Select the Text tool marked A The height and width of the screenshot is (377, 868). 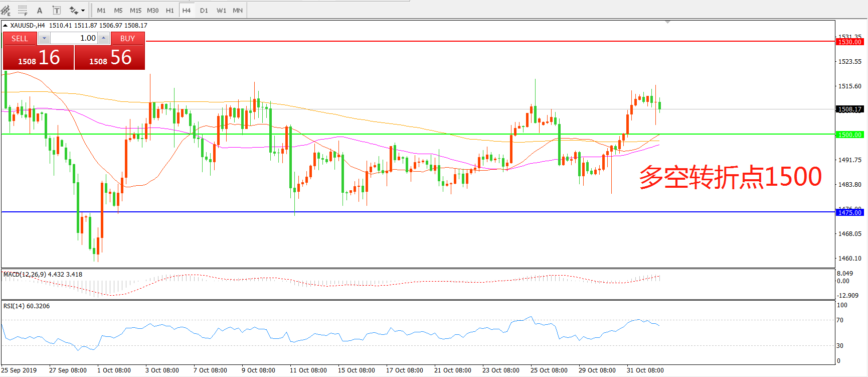coord(40,10)
